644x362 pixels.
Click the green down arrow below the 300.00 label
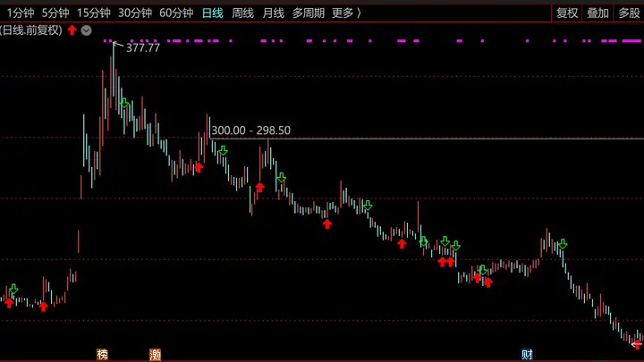coord(223,151)
